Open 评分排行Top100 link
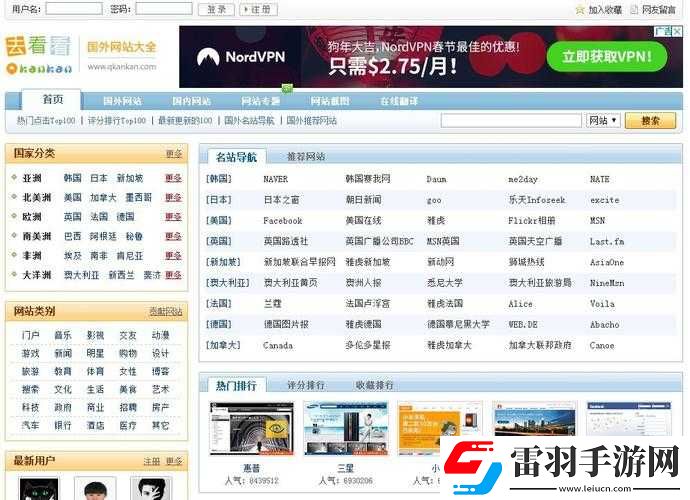Viewport: 690px width, 500px height. (117, 121)
